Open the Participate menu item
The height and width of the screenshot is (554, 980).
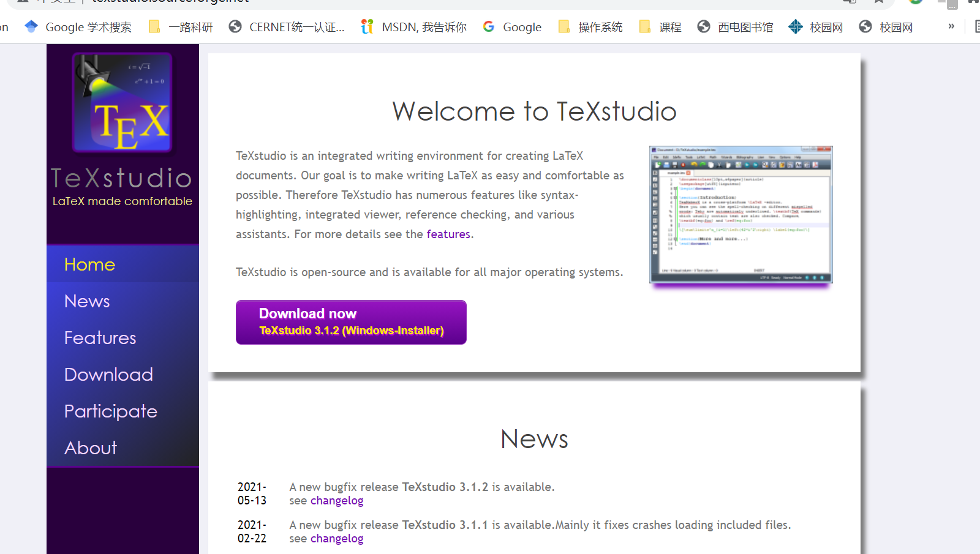pyautogui.click(x=123, y=411)
